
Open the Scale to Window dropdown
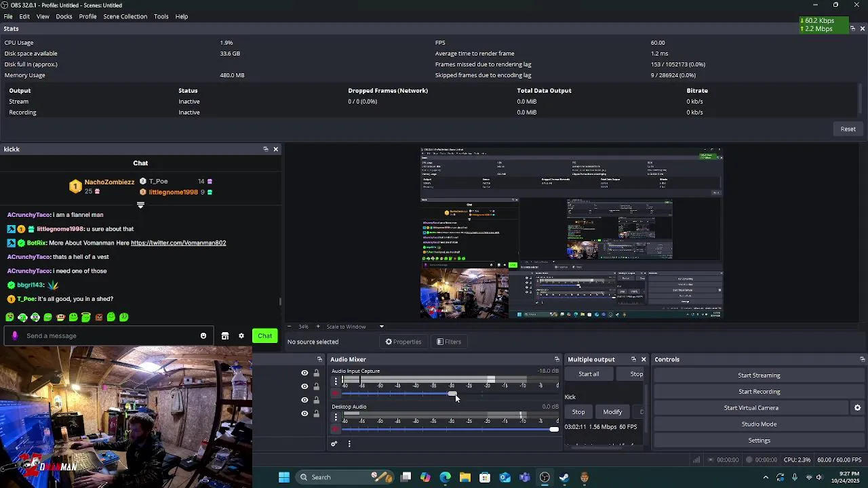[x=355, y=327]
